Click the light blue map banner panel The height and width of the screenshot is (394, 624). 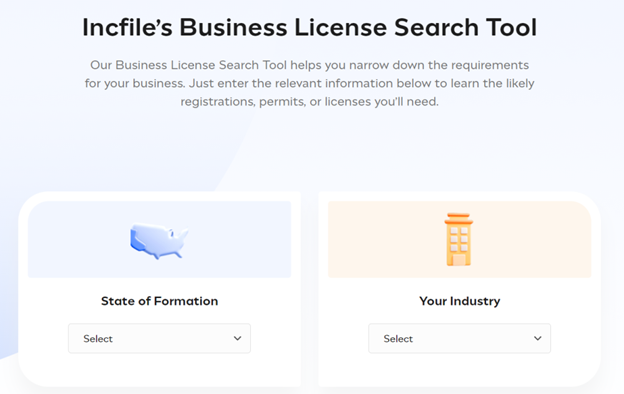(159, 239)
